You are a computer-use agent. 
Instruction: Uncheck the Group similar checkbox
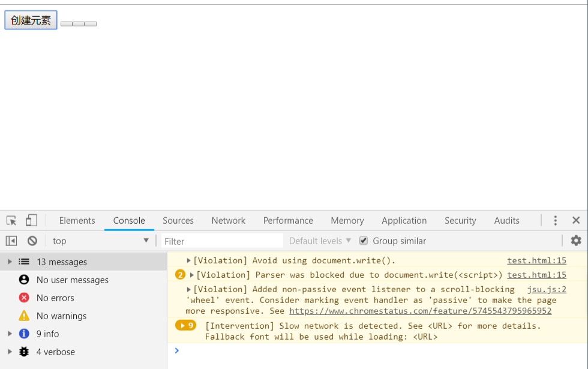click(364, 241)
